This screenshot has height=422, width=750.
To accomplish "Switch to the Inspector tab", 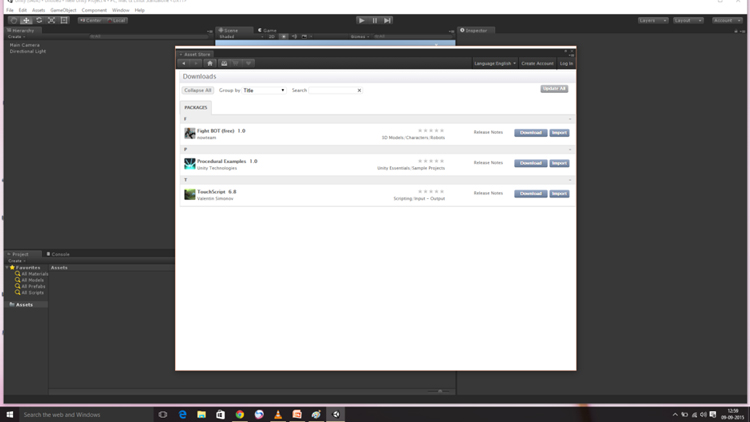I will click(474, 30).
